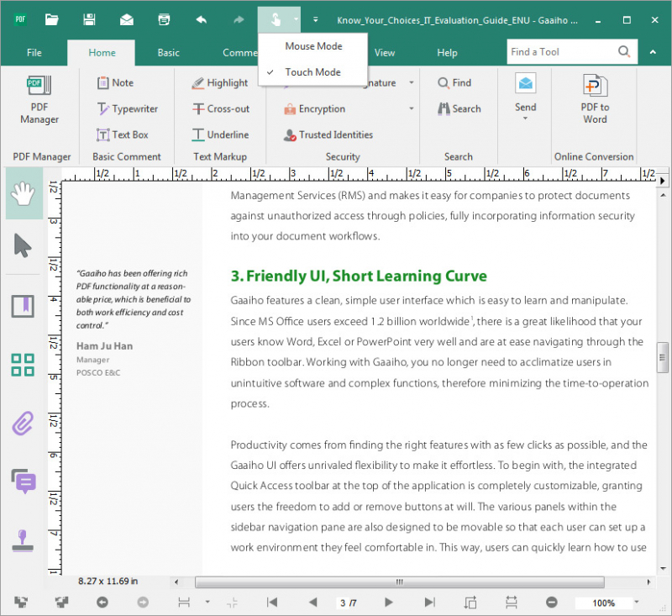
Task: Expand the Send dropdown arrow
Action: point(525,118)
